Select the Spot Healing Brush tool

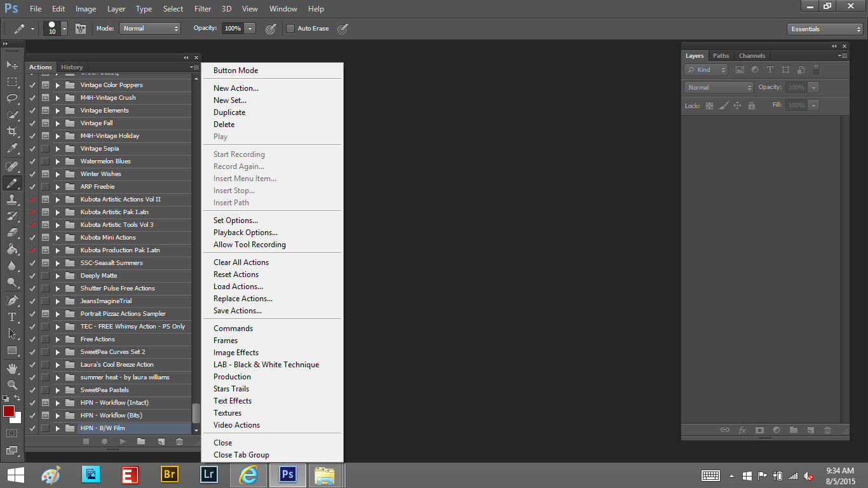point(12,166)
